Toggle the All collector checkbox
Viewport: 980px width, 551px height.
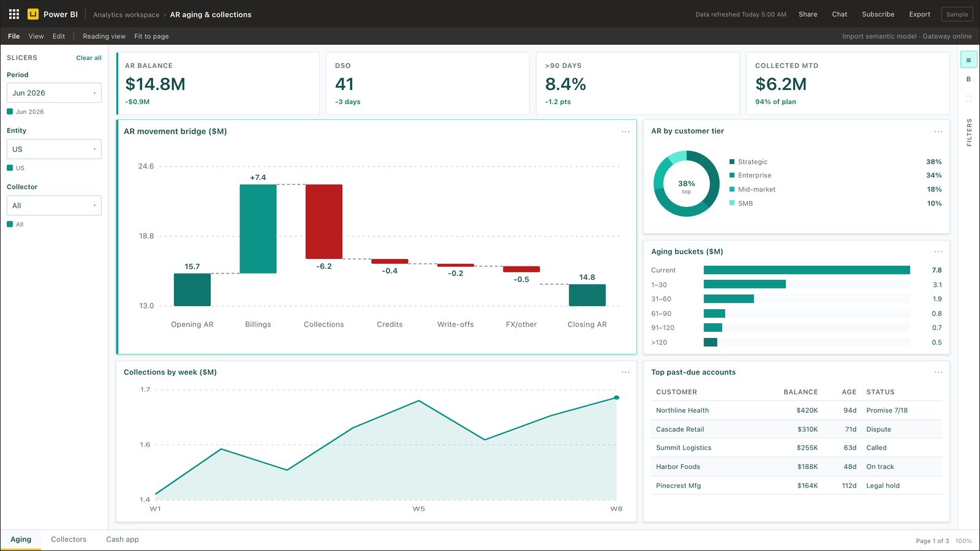click(10, 224)
